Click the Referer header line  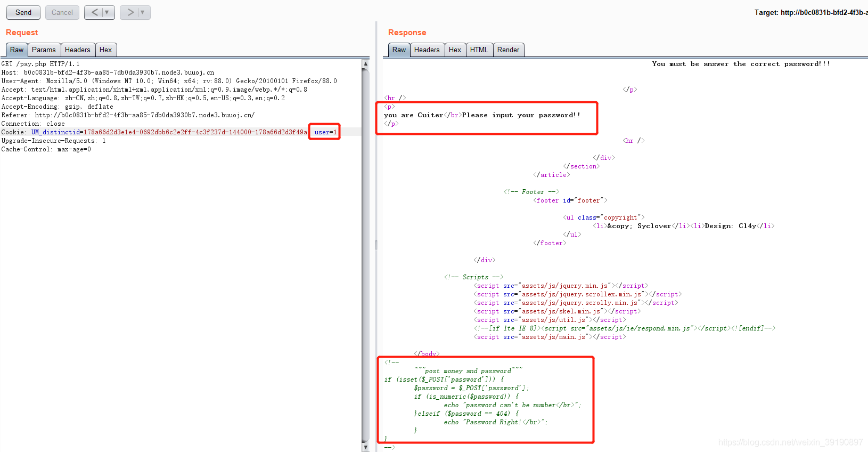click(128, 115)
